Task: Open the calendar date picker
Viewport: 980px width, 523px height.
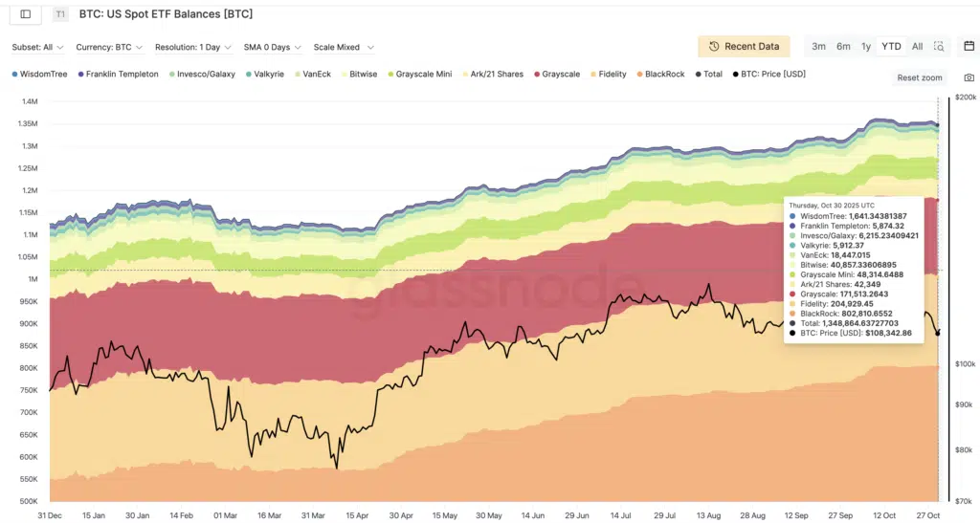Action: tap(969, 46)
